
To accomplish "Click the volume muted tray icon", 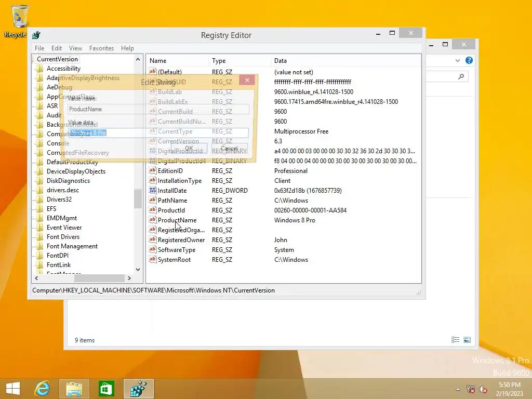I will coord(483,389).
